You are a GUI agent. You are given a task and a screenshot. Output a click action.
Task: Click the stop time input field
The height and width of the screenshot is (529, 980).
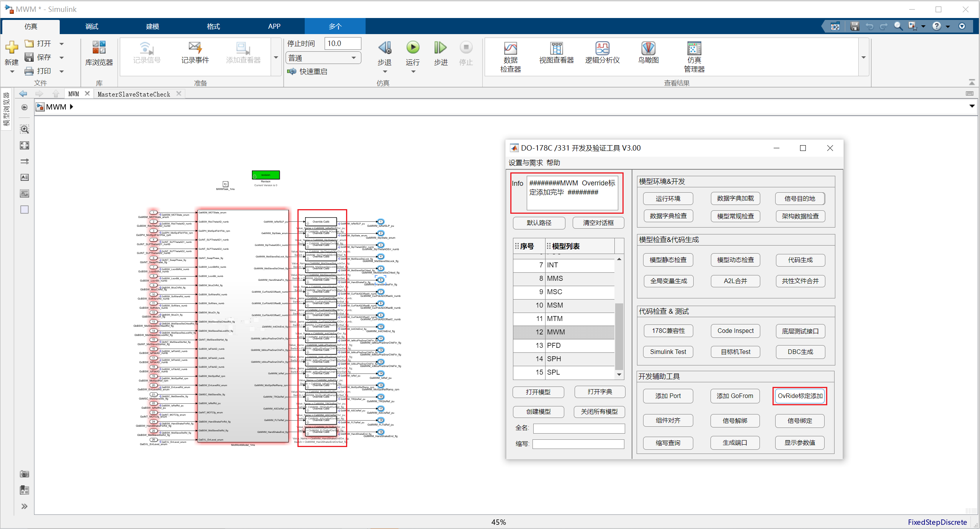pyautogui.click(x=343, y=44)
